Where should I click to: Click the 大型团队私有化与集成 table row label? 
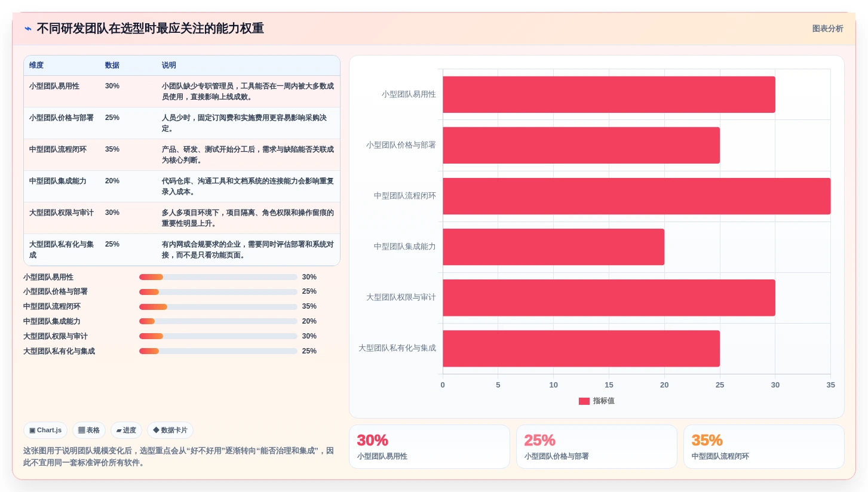tap(62, 250)
